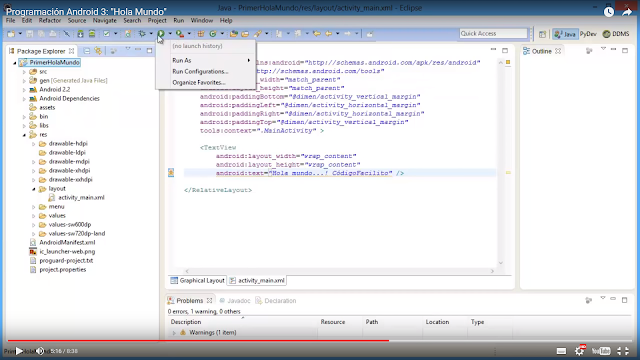The height and width of the screenshot is (360, 640).
Task: Open the YouTube settings gear
Action: pyautogui.click(x=579, y=351)
